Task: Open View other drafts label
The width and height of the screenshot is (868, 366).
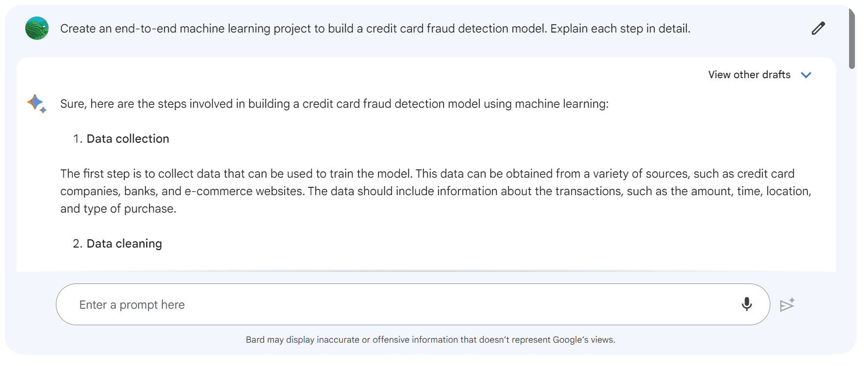Action: point(749,75)
